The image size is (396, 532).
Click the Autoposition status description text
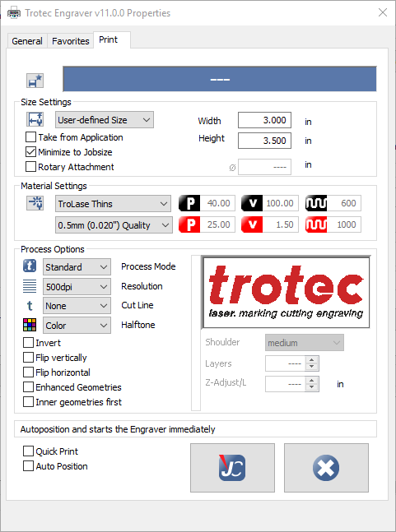coord(118,429)
